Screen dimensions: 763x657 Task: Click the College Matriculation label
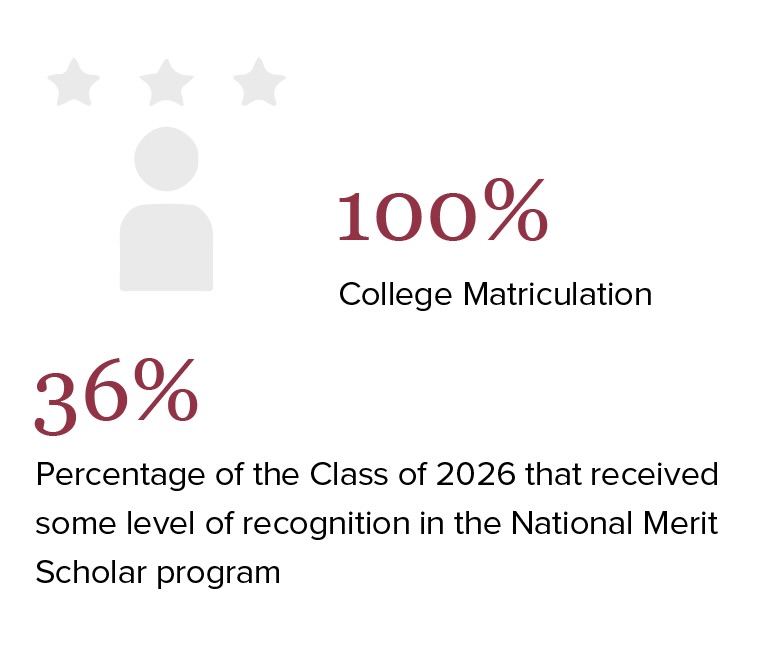point(495,295)
